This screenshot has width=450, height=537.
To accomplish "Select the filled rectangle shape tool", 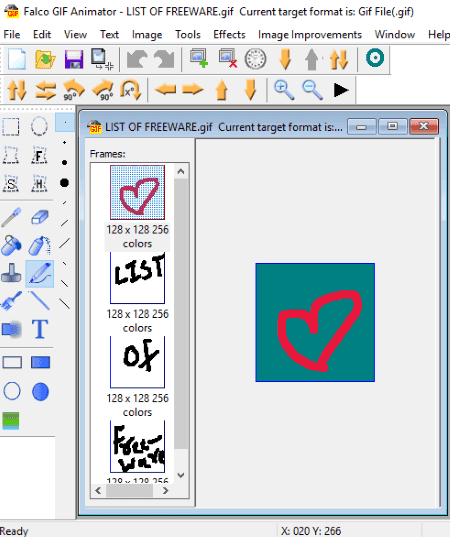I will click(x=40, y=362).
